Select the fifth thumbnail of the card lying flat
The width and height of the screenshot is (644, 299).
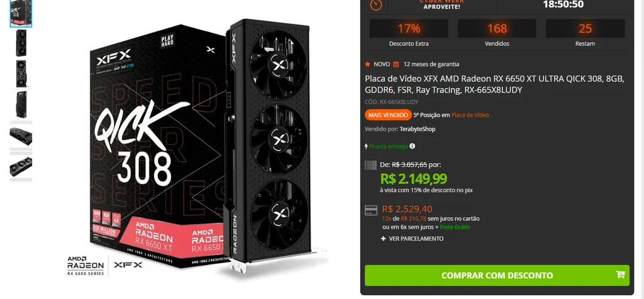21,136
